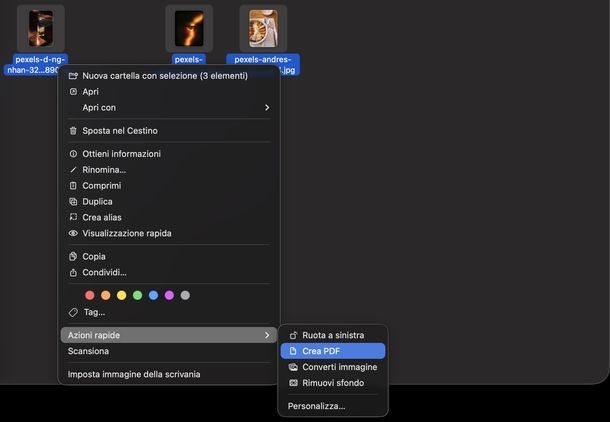Choose Sposta nel Cestino
Image resolution: width=610 pixels, height=422 pixels.
169,131
